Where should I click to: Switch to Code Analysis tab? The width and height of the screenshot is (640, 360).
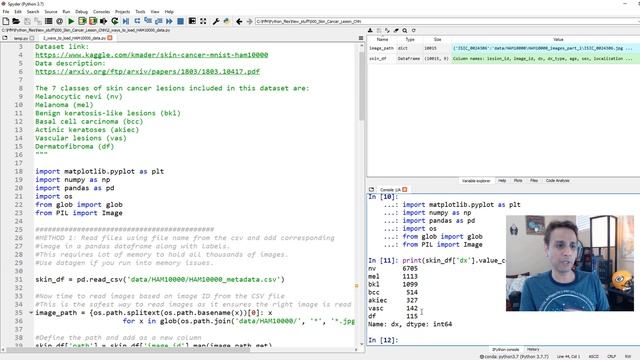[x=558, y=180]
